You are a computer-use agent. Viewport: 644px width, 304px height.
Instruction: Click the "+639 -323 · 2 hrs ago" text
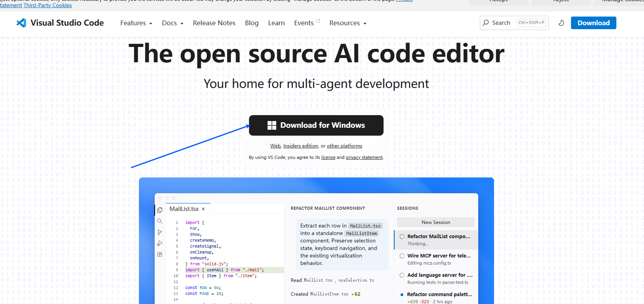430,302
